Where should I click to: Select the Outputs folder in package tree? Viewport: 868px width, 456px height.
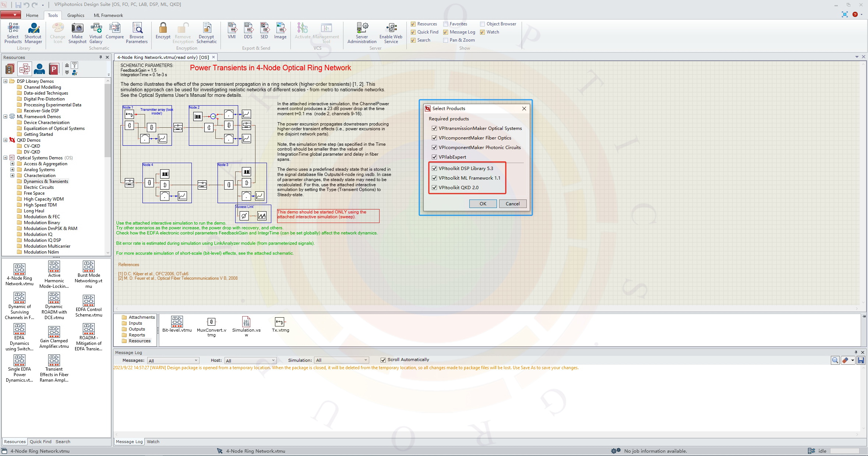pos(137,329)
